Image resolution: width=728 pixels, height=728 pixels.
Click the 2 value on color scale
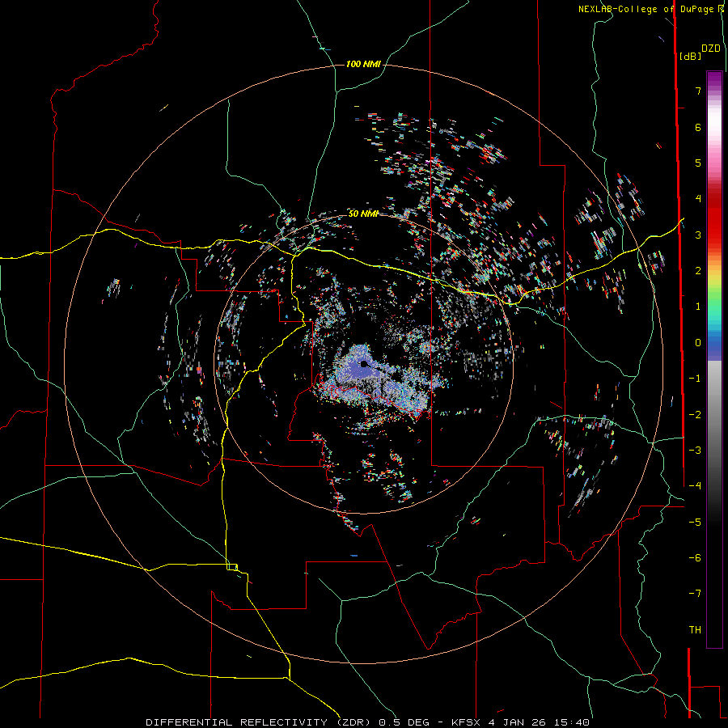point(698,271)
